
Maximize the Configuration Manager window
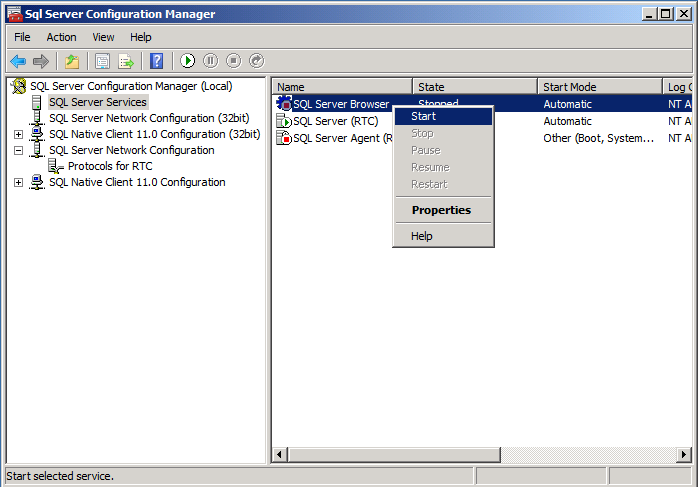tap(666, 14)
